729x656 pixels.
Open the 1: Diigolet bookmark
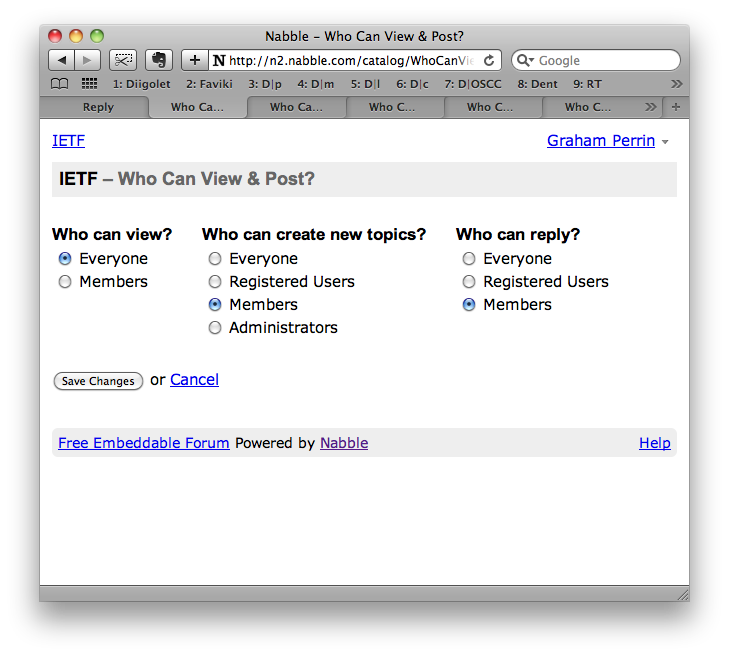coord(141,84)
